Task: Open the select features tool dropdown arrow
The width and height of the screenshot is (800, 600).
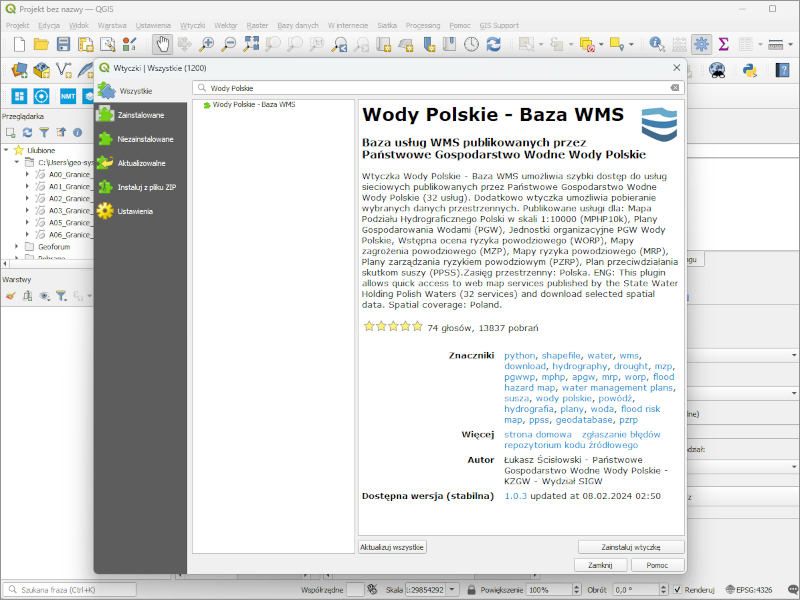Action: (541, 44)
